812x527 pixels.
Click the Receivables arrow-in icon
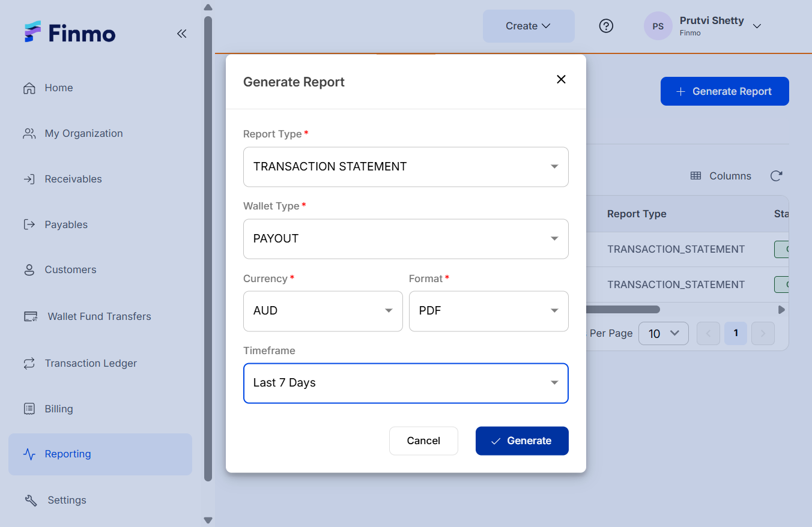(29, 179)
